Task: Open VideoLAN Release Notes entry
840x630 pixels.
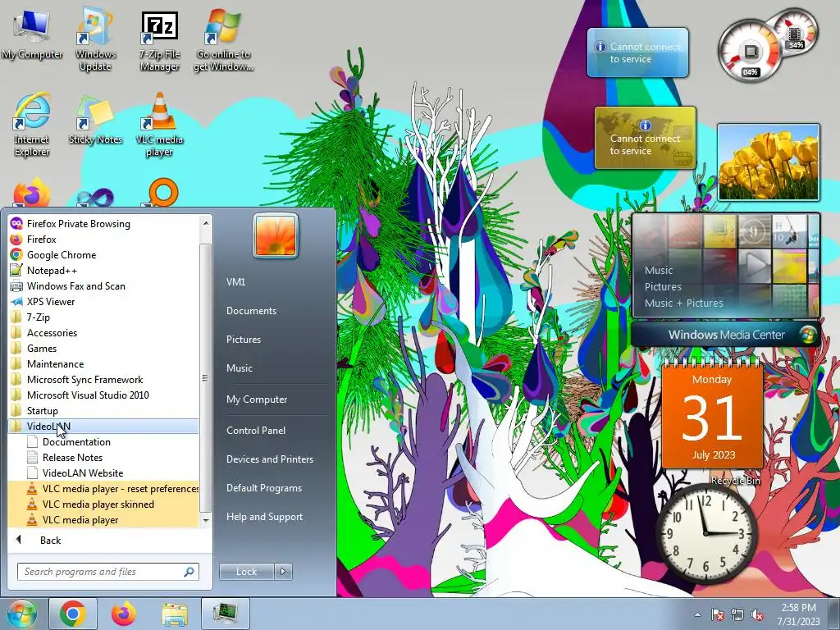Action: tap(72, 458)
